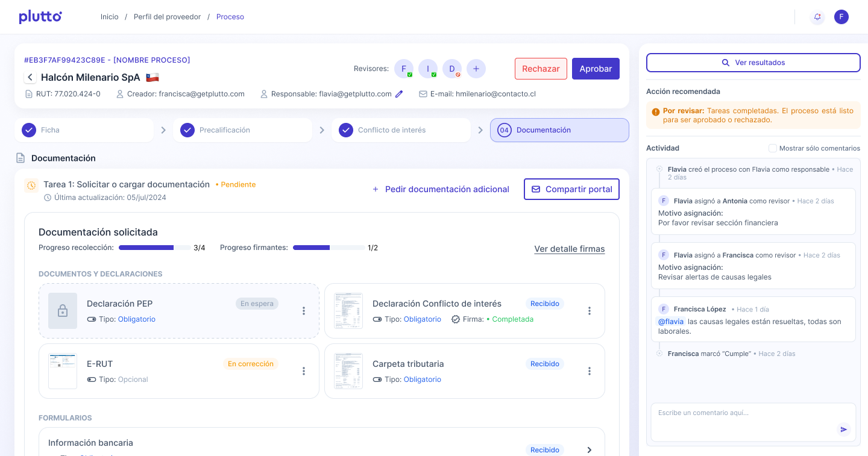
Task: Open the user avatar F menu
Action: (841, 17)
